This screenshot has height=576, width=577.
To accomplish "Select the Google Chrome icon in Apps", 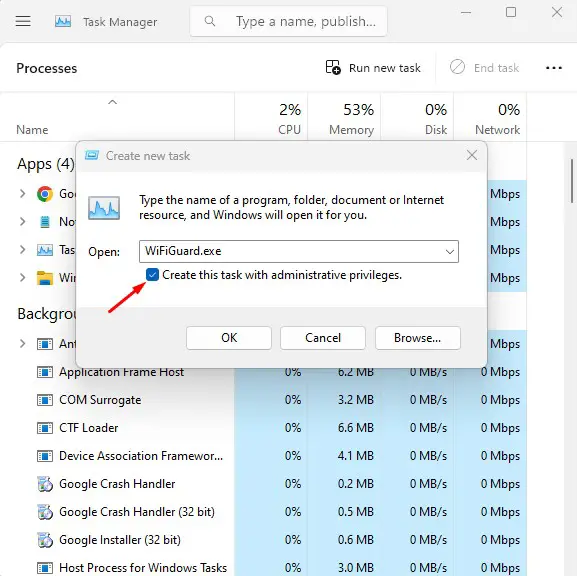I will coord(45,194).
